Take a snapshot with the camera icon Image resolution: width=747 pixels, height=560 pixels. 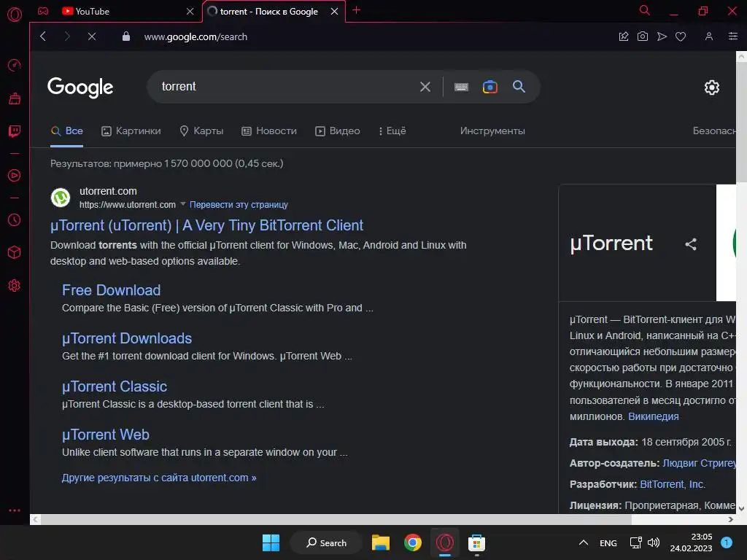pos(643,36)
